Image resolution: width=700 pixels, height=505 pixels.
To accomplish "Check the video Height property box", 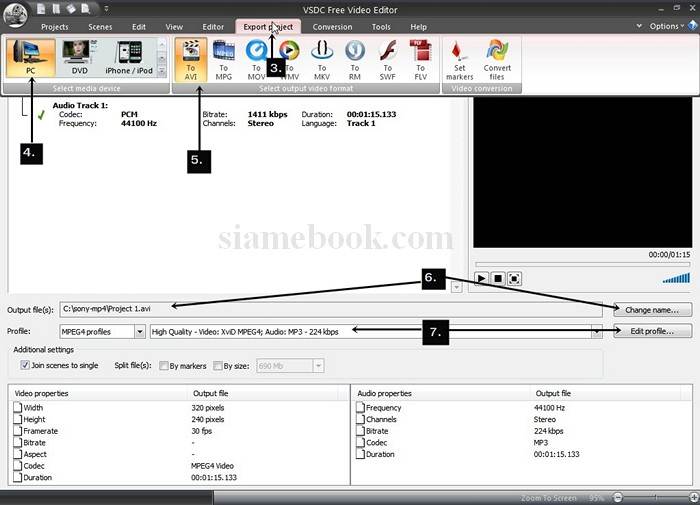I will point(17,419).
